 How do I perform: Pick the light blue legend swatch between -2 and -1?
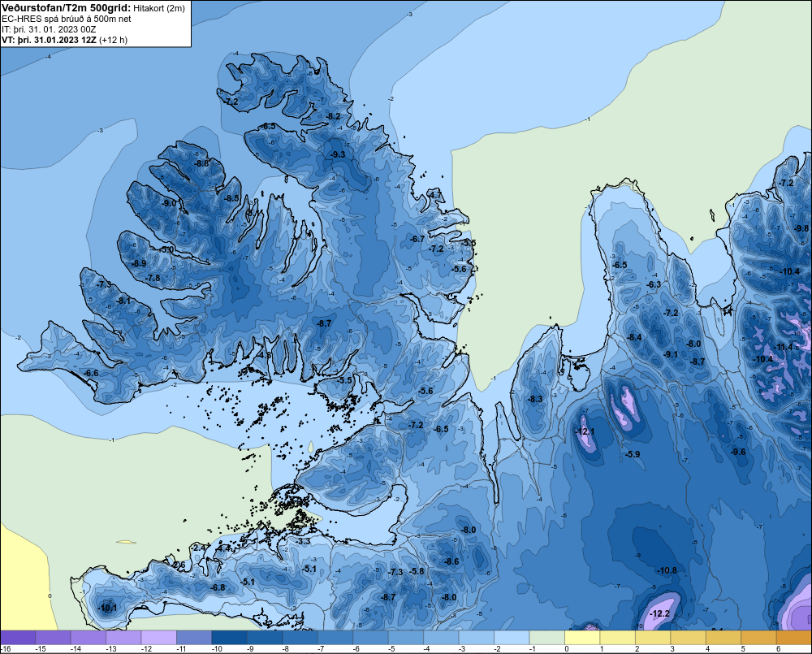pyautogui.click(x=512, y=638)
